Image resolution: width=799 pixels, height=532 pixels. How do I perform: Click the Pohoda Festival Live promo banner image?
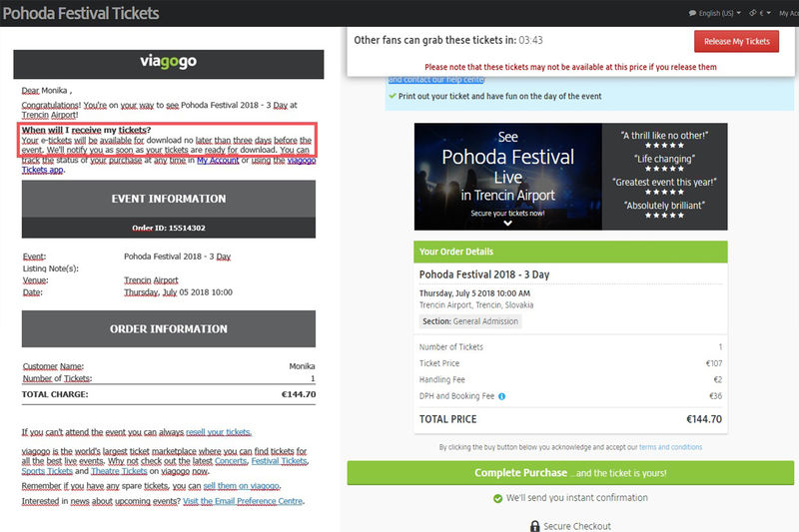pos(507,176)
